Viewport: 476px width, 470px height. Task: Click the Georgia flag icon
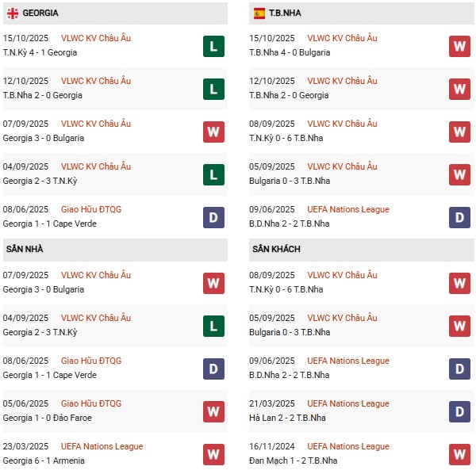click(13, 13)
